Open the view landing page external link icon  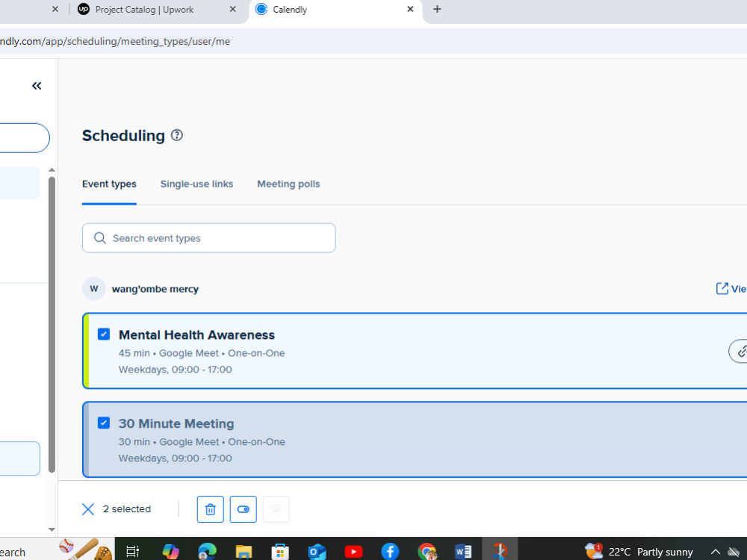point(722,288)
